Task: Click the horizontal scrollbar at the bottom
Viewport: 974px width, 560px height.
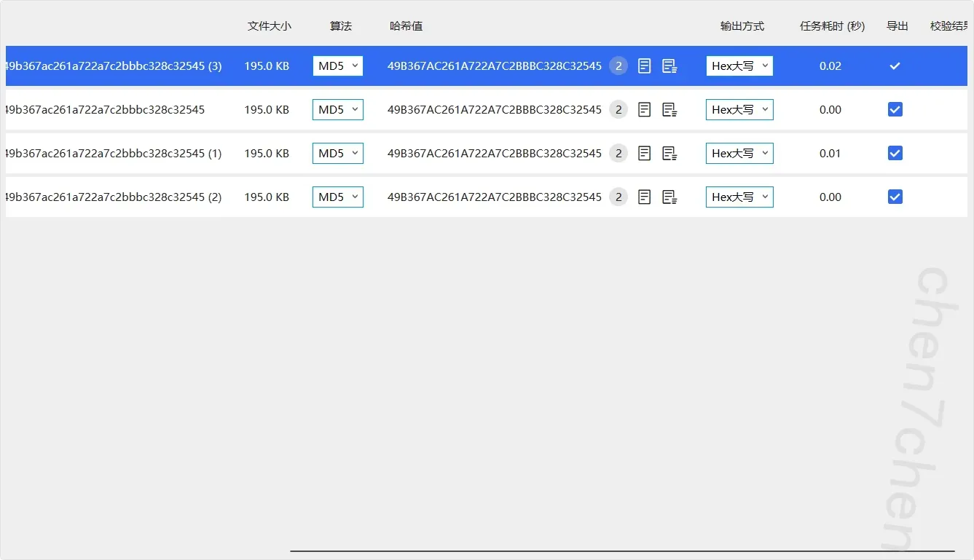Action: pyautogui.click(x=621, y=551)
